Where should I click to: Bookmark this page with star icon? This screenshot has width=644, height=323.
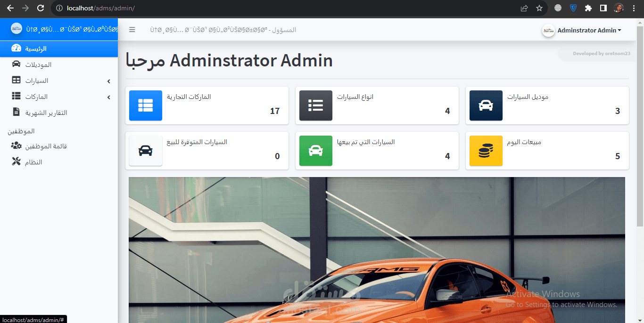click(x=539, y=8)
